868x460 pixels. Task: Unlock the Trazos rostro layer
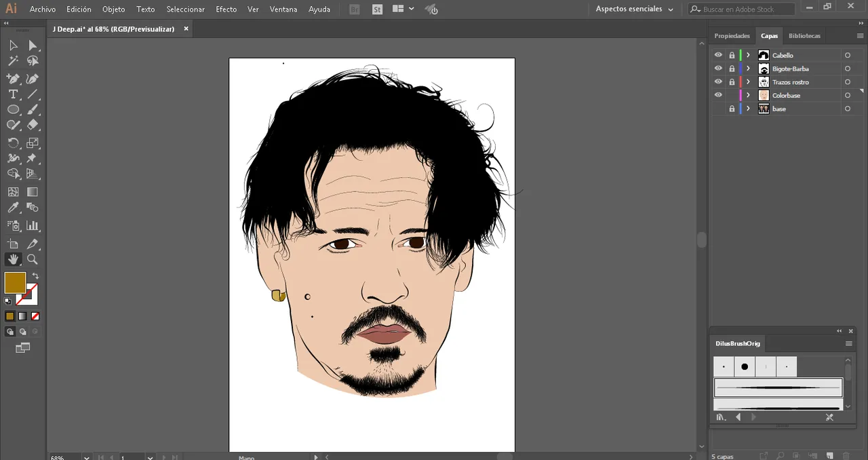732,82
